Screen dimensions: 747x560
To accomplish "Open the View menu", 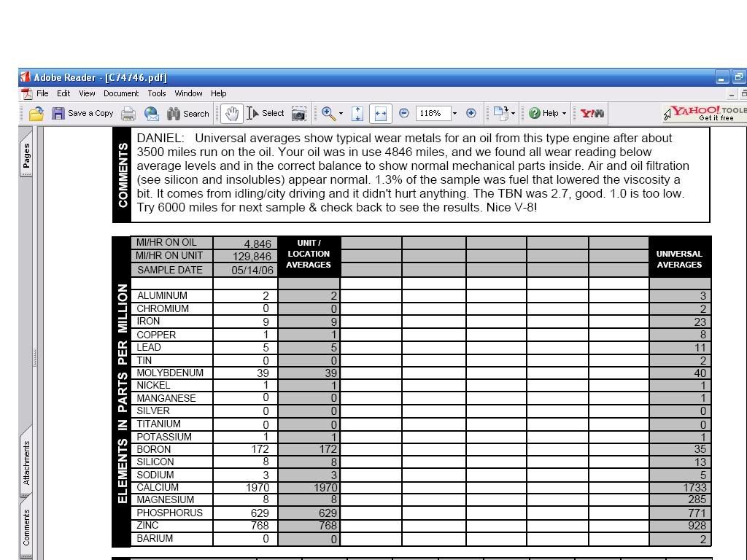I will point(87,93).
